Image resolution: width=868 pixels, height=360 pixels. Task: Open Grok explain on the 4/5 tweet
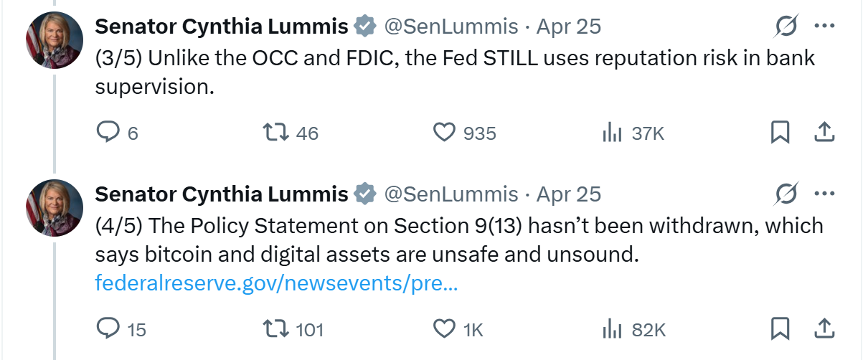pos(786,194)
